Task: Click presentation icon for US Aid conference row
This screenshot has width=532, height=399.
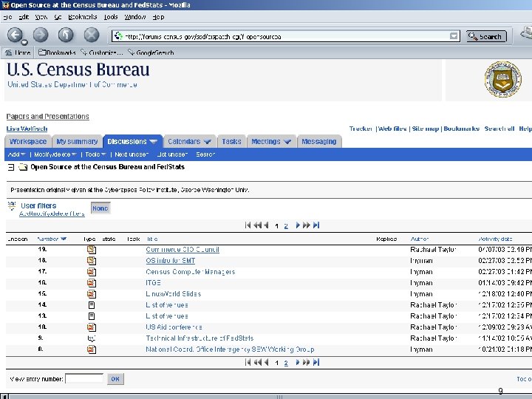Action: 92,327
